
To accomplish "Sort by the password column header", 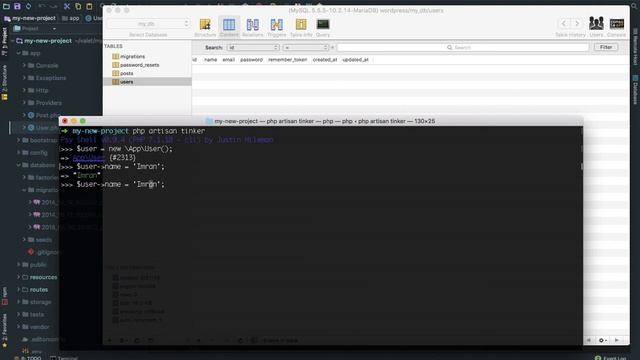I will [x=251, y=60].
